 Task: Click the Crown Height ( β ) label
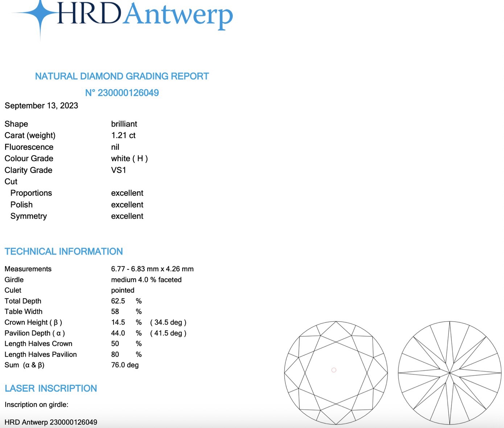[33, 322]
